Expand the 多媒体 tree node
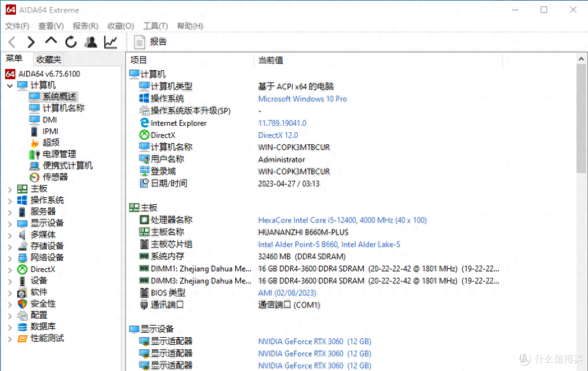 (x=10, y=236)
